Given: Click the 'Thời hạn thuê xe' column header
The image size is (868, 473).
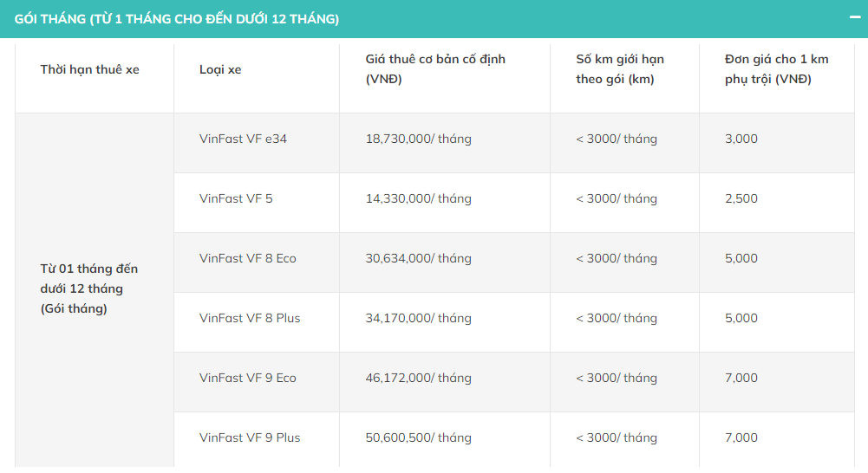Looking at the screenshot, I should 89,69.
